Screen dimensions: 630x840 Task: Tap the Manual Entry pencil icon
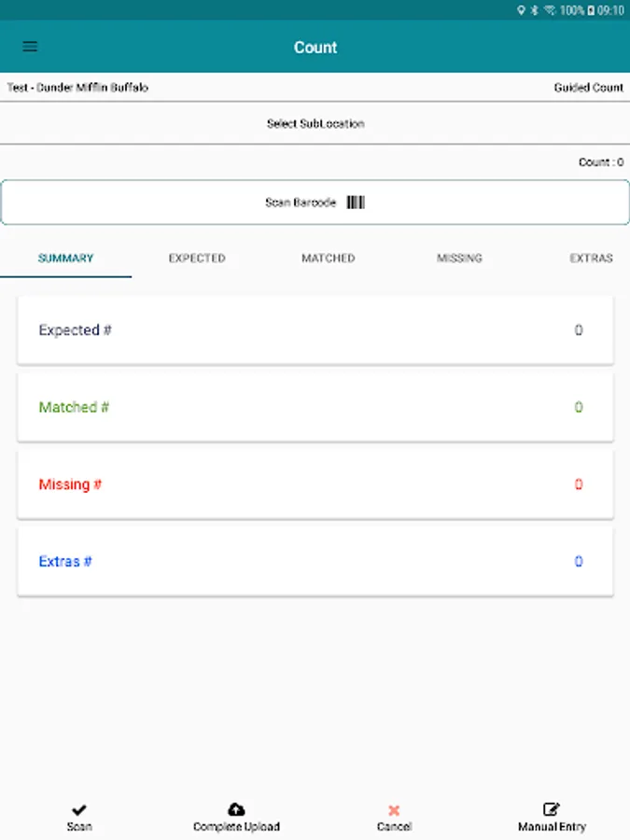coord(552,809)
